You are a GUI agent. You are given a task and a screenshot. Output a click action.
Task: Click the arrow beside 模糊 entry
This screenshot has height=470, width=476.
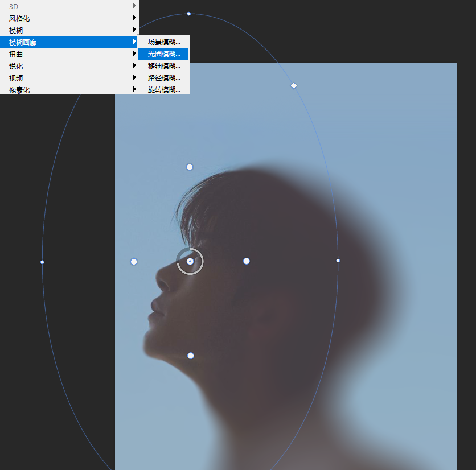point(134,30)
